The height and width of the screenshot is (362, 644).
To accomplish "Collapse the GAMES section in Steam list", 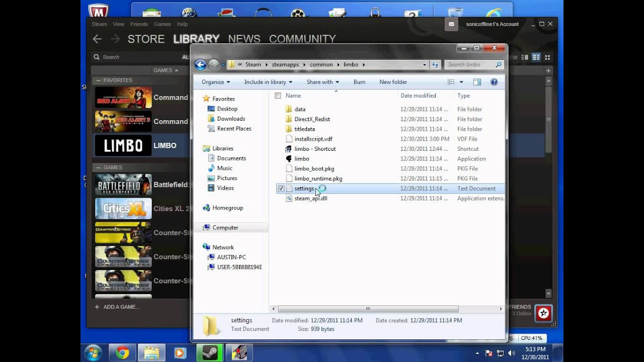I will (x=98, y=167).
